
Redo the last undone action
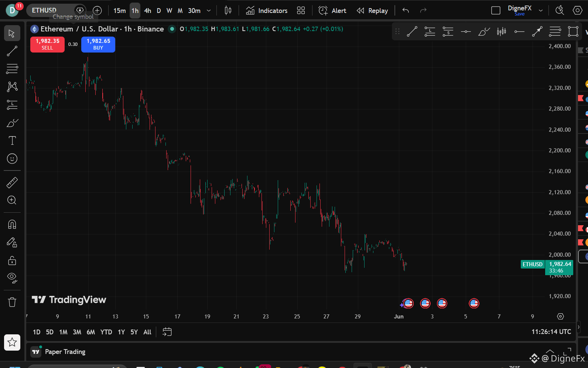(423, 10)
